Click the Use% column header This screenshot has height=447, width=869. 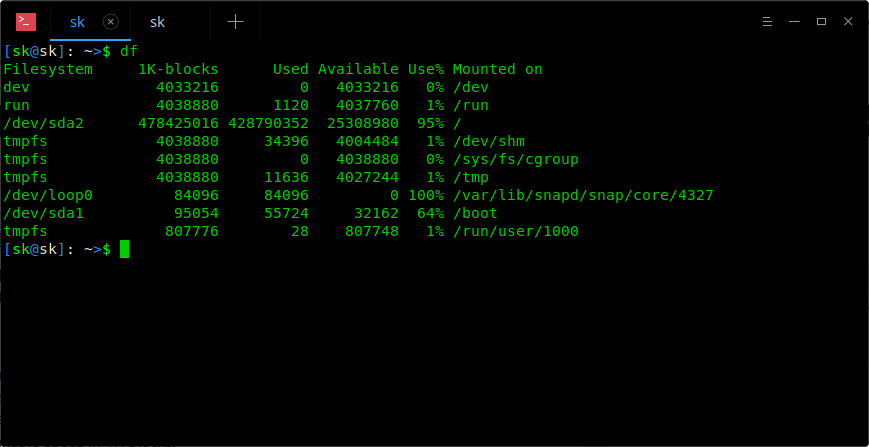425,69
